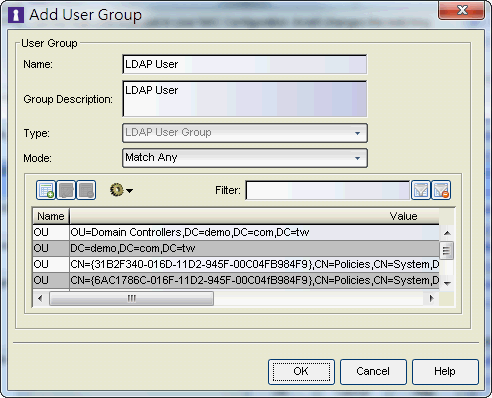Click the disabled Edit entry toolbar icon

66,190
